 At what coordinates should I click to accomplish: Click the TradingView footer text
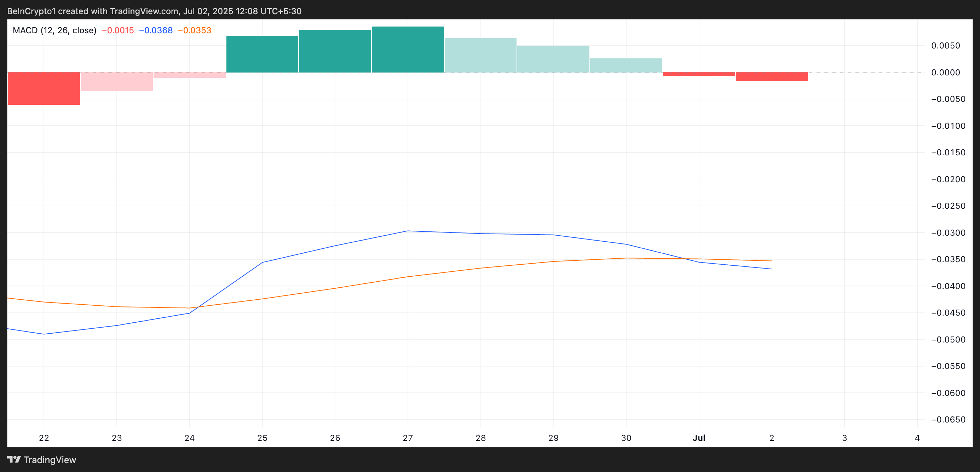pos(50,460)
